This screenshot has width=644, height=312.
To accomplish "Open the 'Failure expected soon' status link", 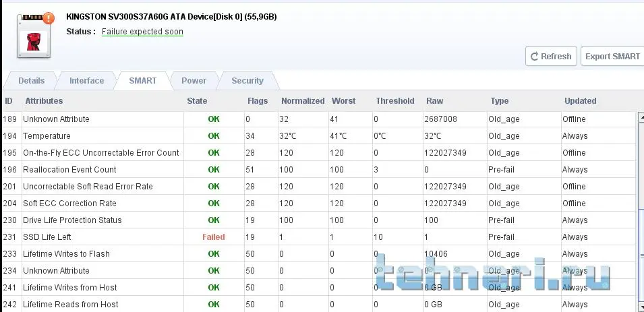I will [x=142, y=32].
